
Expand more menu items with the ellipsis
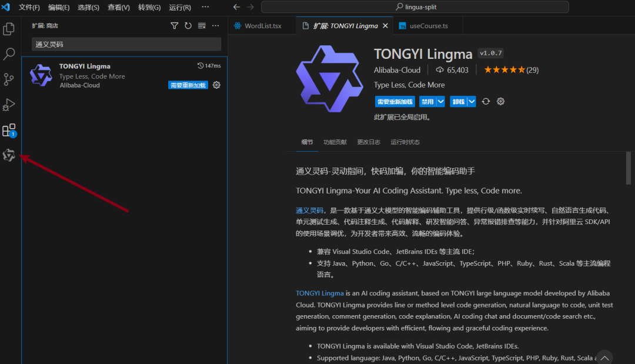(205, 7)
